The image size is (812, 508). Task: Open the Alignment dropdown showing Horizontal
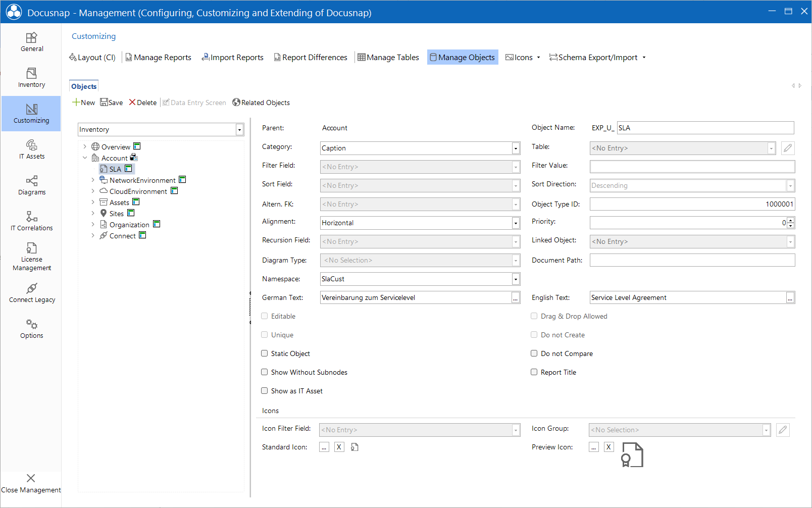click(x=516, y=223)
